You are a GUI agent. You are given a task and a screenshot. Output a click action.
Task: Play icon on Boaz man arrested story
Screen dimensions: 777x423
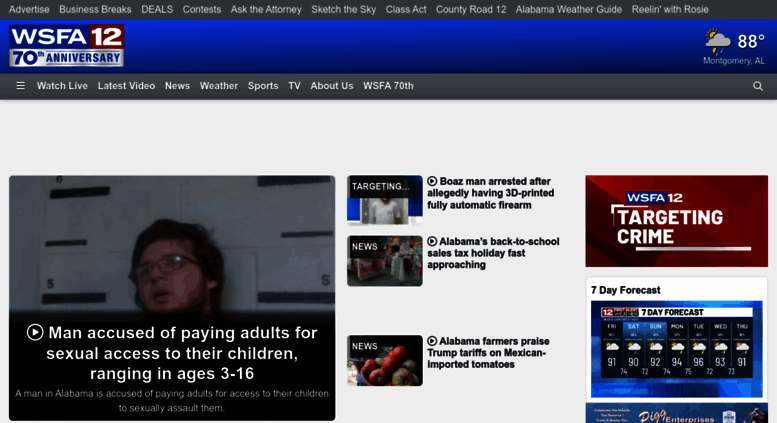[432, 181]
